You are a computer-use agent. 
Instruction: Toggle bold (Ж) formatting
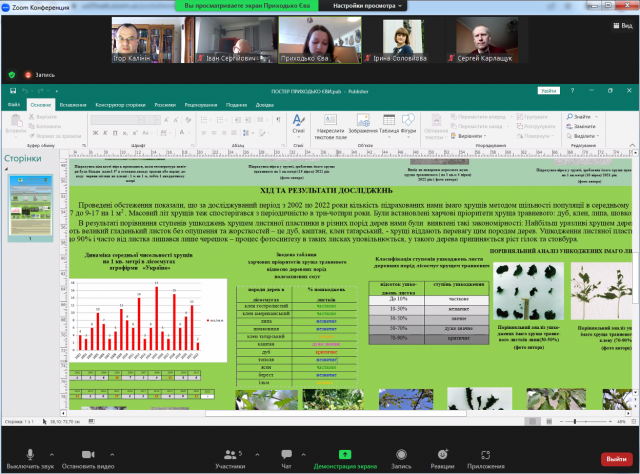coord(95,133)
